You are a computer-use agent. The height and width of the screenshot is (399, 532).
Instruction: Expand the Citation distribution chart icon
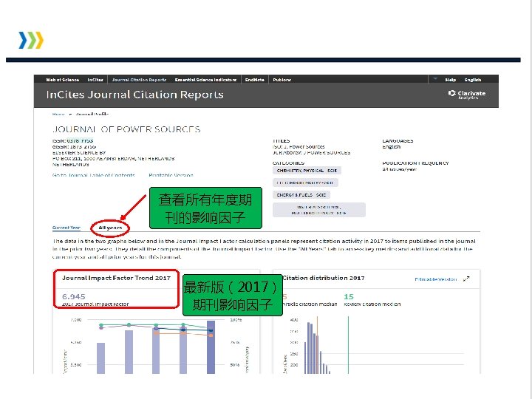[466, 279]
